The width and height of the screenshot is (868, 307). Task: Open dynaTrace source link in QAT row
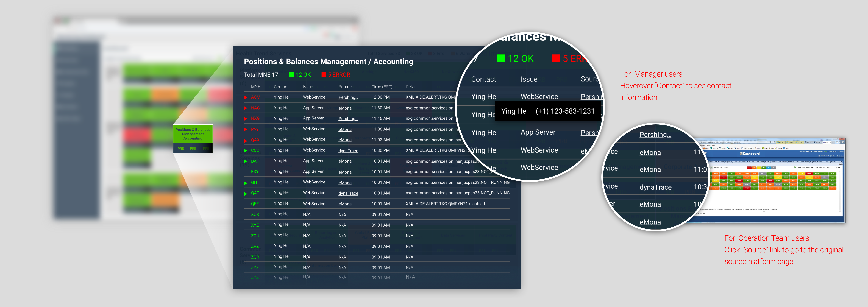tap(348, 193)
